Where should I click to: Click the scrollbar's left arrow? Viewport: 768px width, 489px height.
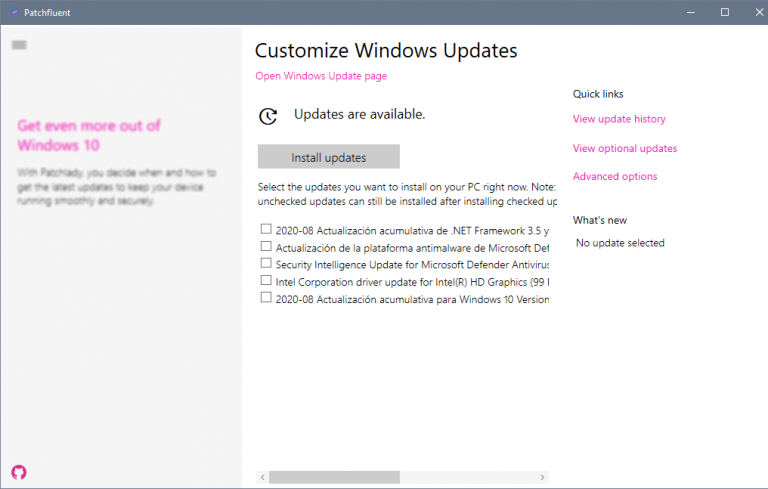[262, 477]
